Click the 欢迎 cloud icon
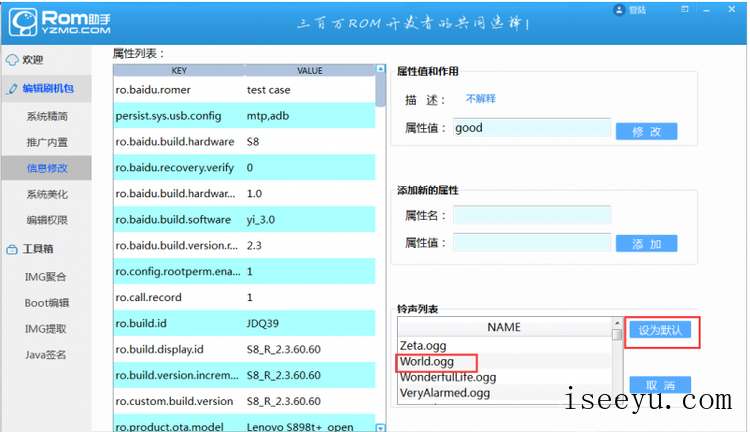 12,60
